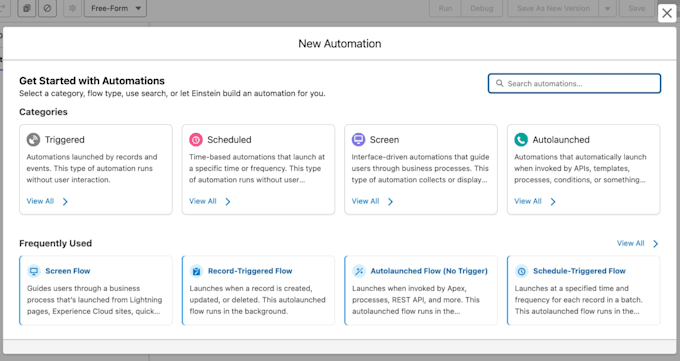Click the Triggered category icon
This screenshot has height=361, width=680.
click(x=33, y=140)
